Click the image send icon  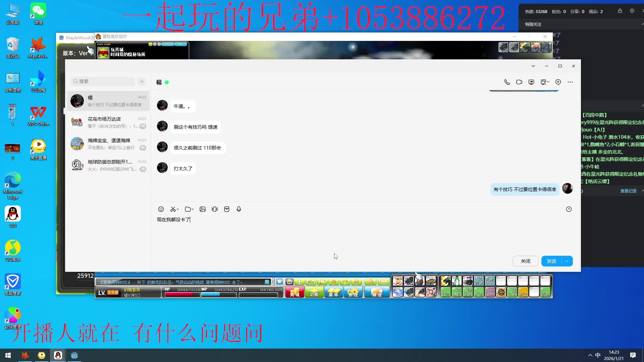point(203,209)
